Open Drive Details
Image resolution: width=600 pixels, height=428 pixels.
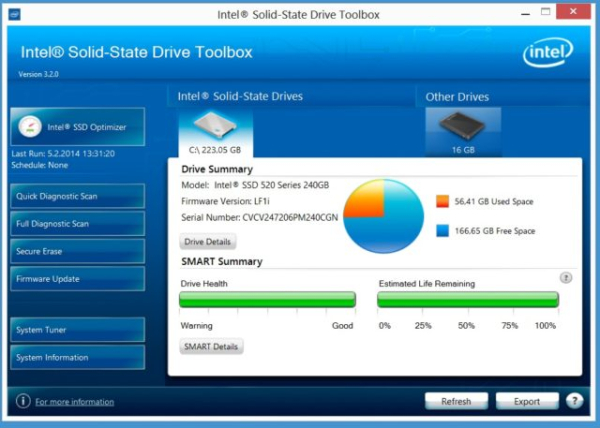208,242
